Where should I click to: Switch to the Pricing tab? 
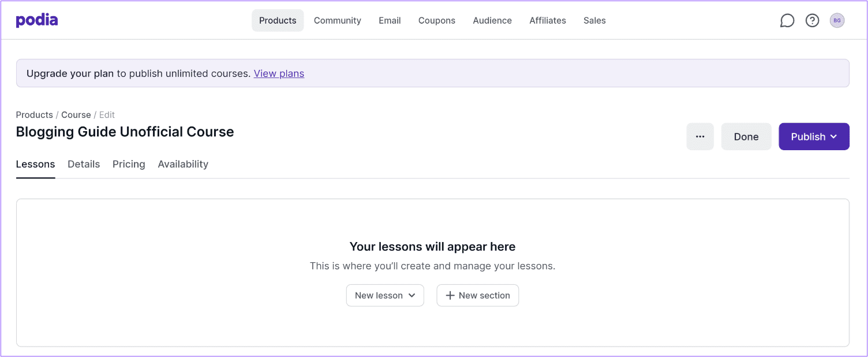point(129,164)
